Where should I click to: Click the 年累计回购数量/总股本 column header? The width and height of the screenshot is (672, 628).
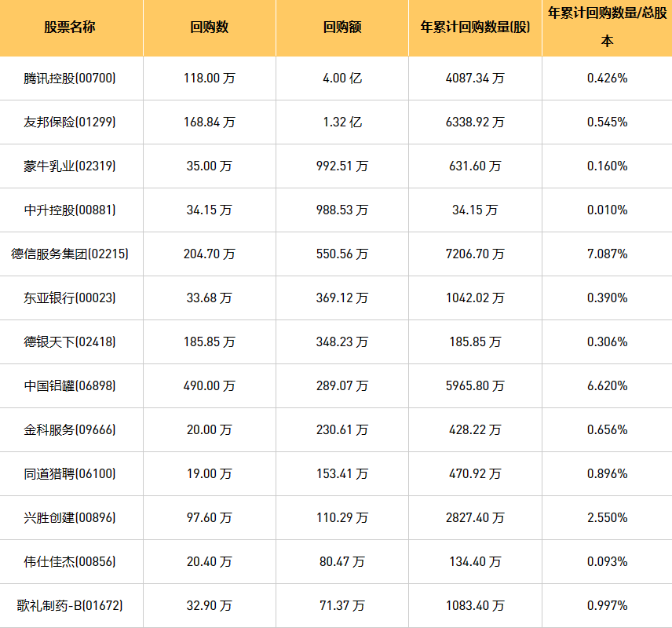click(607, 27)
